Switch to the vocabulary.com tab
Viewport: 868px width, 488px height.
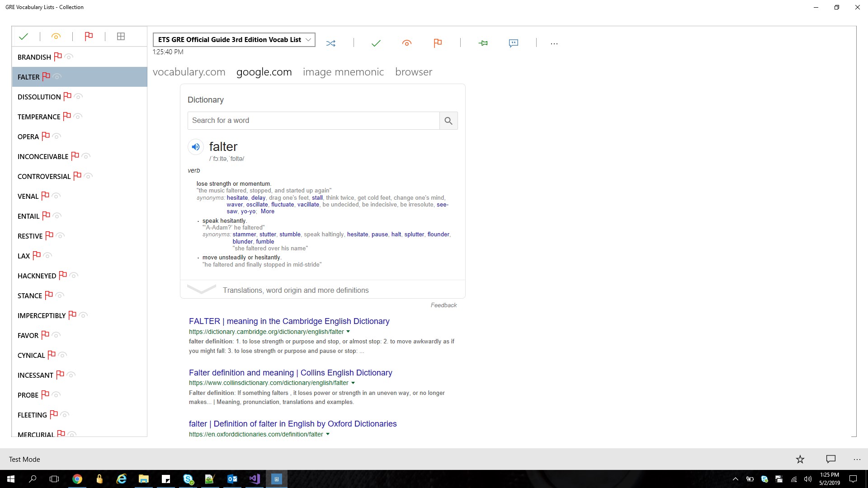click(189, 72)
